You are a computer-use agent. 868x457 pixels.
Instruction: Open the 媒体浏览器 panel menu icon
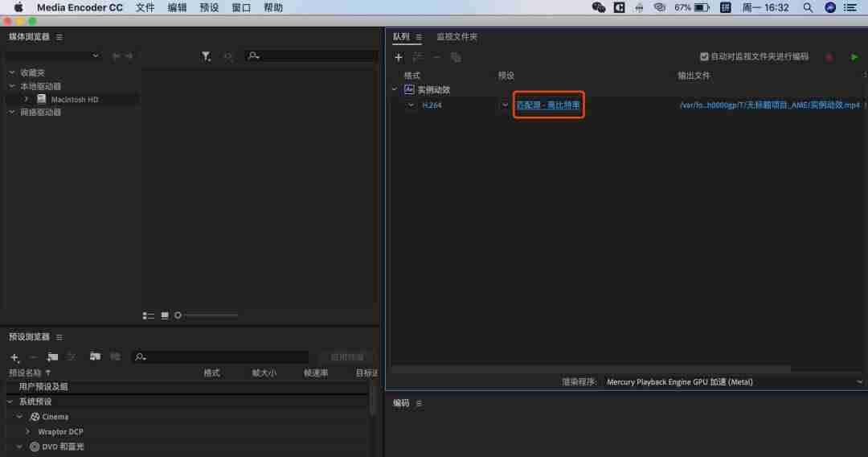(59, 37)
